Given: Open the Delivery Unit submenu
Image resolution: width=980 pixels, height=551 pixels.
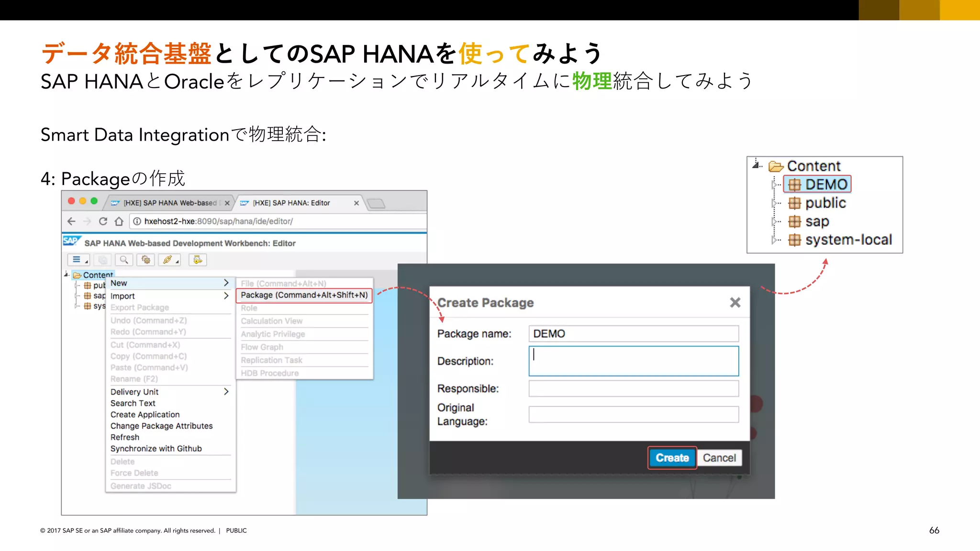Looking at the screenshot, I should (x=170, y=392).
